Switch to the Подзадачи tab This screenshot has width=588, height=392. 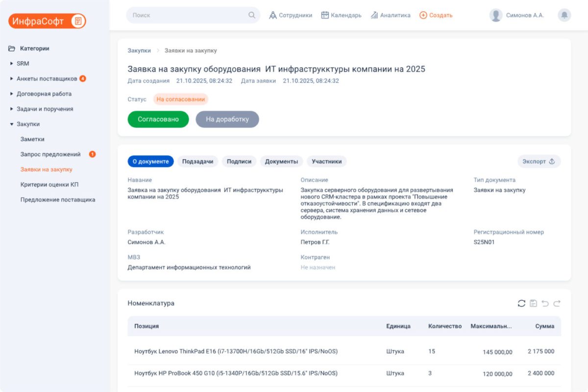tap(197, 161)
